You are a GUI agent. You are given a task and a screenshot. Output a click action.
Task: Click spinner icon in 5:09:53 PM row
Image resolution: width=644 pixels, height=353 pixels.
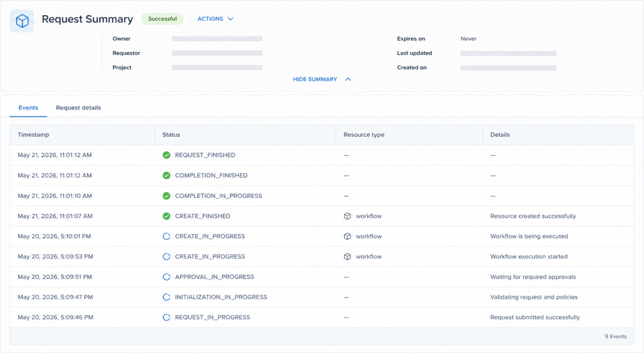point(166,256)
